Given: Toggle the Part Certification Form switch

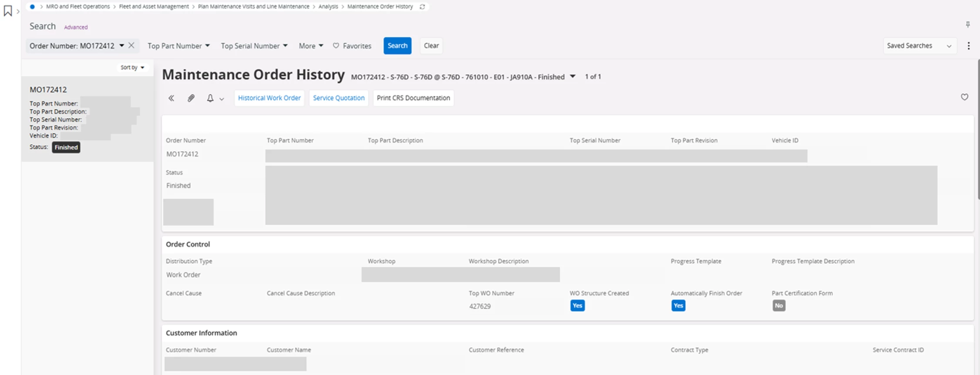Looking at the screenshot, I should click(x=779, y=306).
